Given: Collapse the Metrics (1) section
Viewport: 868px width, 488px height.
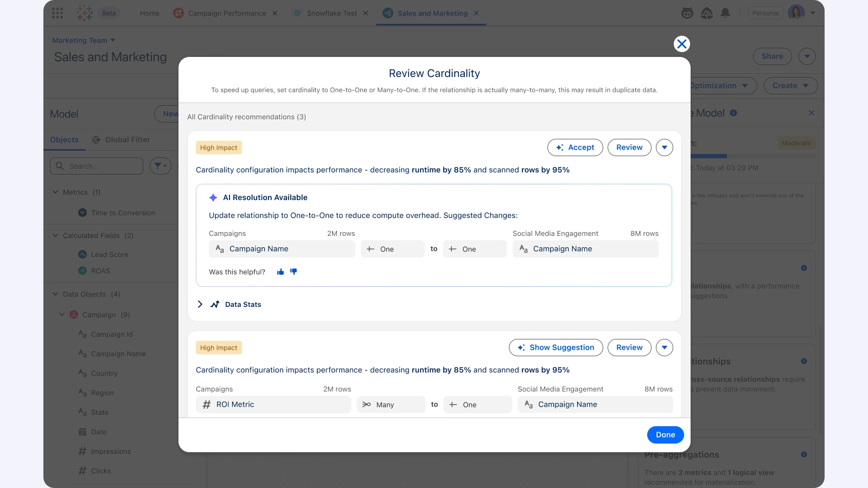Looking at the screenshot, I should 55,192.
